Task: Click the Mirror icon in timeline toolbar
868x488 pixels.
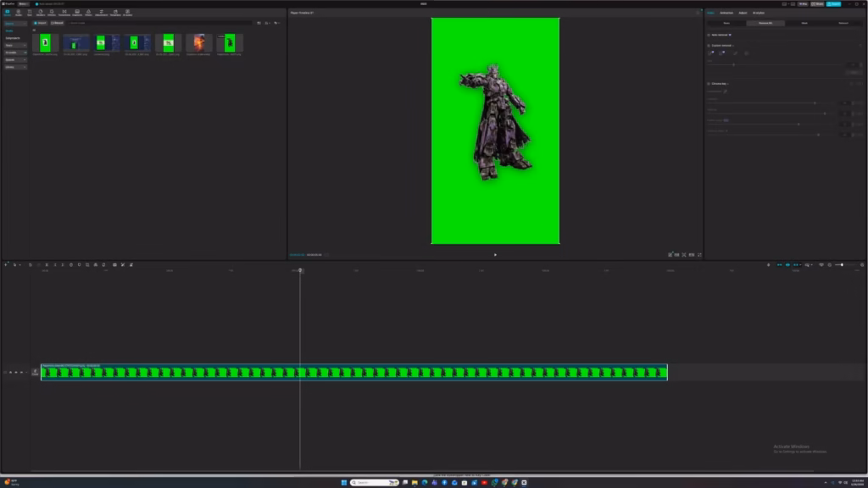Action: [x=96, y=265]
